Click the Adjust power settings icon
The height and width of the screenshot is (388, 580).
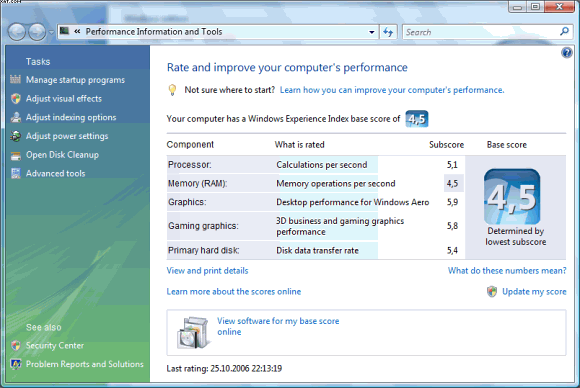point(16,136)
